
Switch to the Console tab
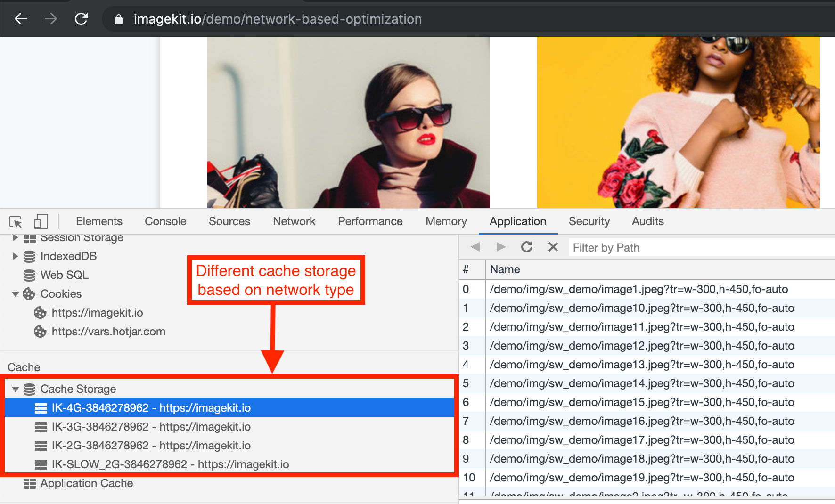165,221
